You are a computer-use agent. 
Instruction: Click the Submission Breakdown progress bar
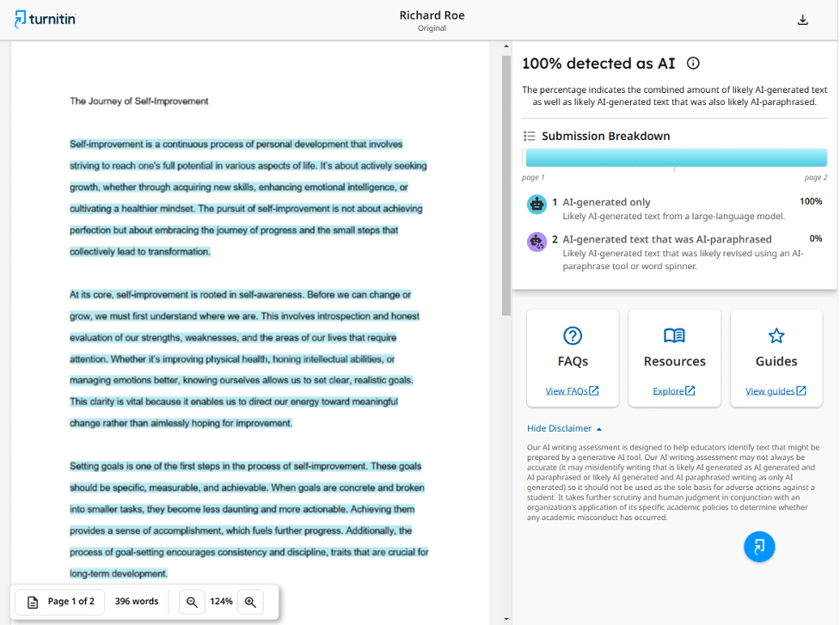tap(675, 156)
